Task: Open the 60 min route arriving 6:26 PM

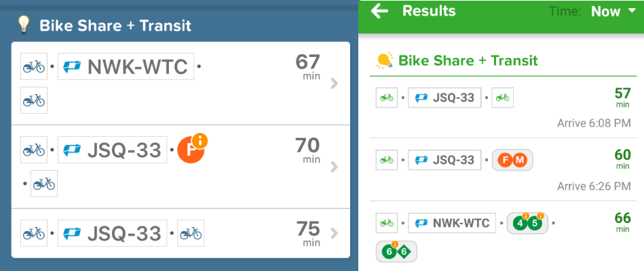Action: click(504, 169)
